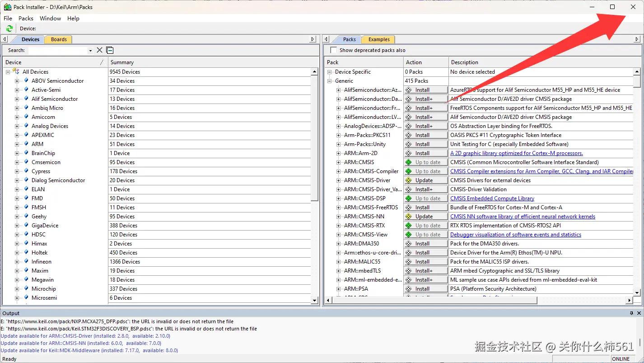
Task: Click the Infineon vendor icon
Action: coord(26,261)
